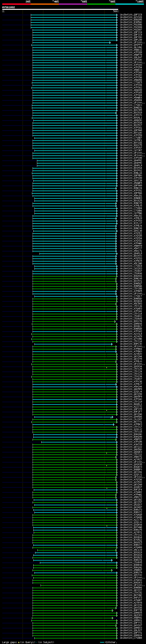The image size is (146, 644).
Task: Click the alignment bar for UniRef100_Q9FIC8
Action: tap(74, 15)
